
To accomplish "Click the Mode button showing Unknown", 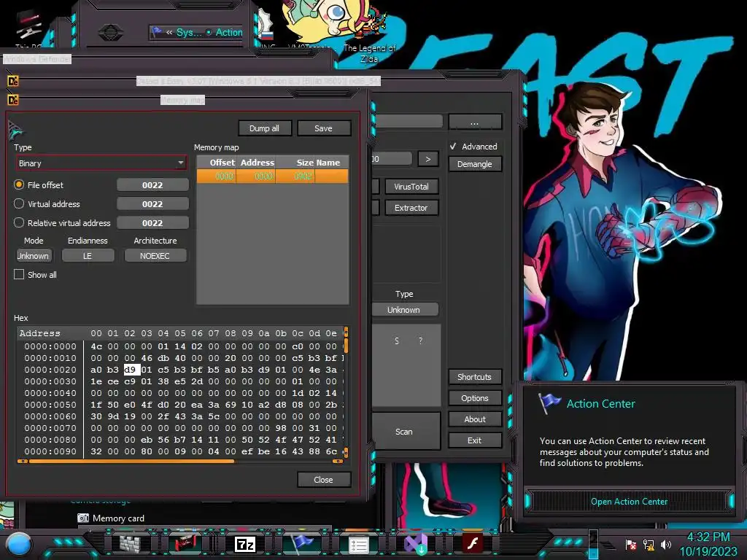I will click(x=34, y=256).
